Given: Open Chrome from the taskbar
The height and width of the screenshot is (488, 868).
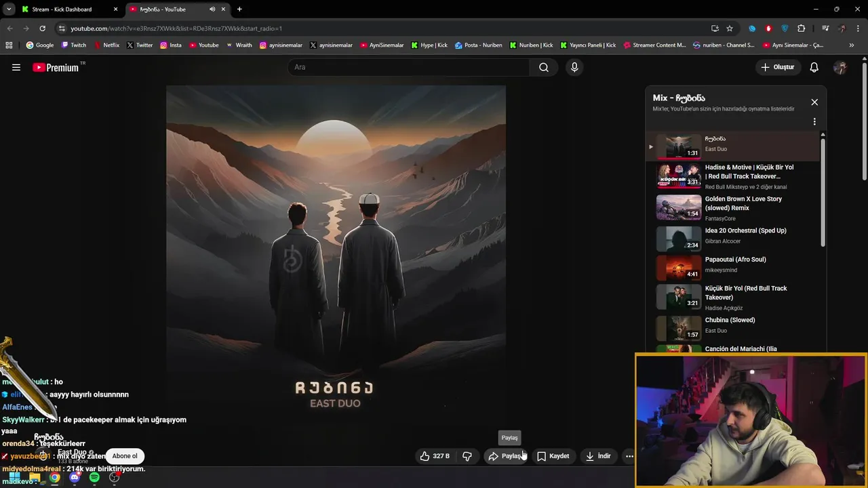Looking at the screenshot, I should (x=54, y=477).
